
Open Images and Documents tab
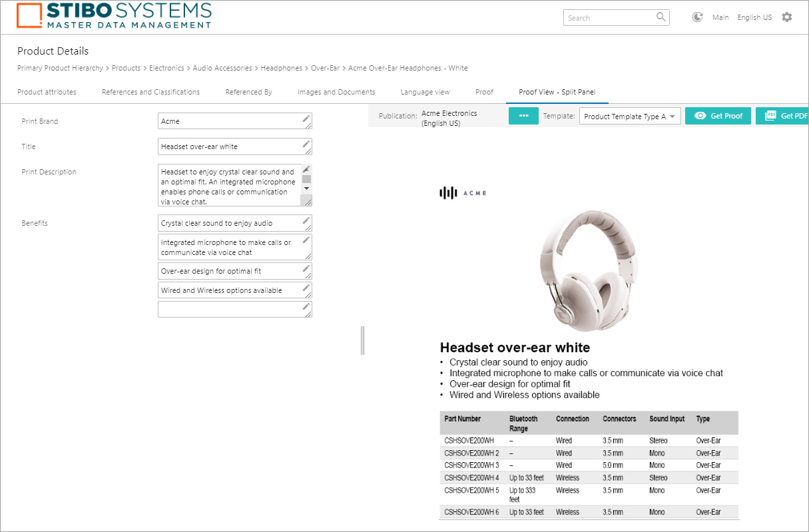click(x=336, y=92)
